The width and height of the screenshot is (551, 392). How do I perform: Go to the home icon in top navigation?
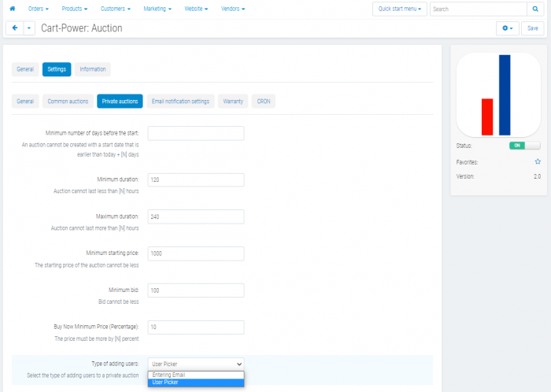[x=13, y=9]
